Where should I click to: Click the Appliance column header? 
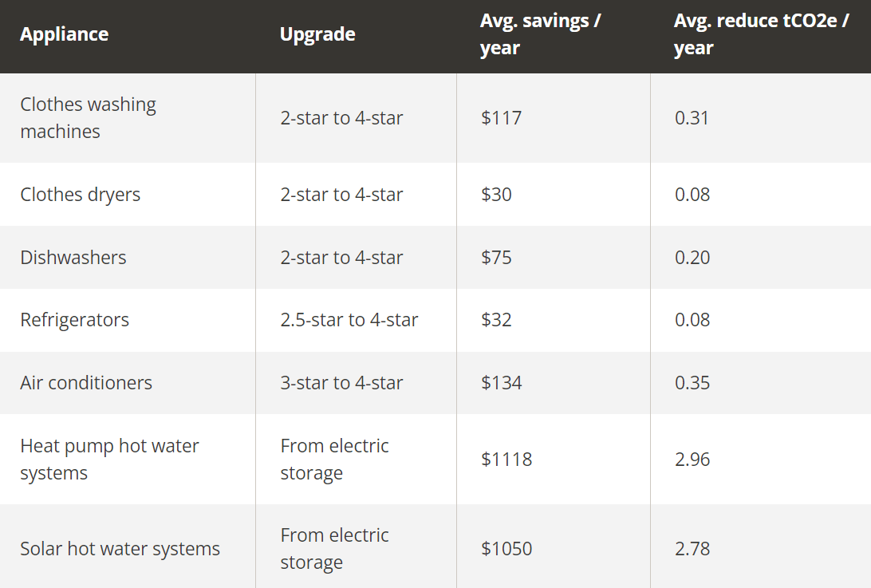tap(65, 34)
